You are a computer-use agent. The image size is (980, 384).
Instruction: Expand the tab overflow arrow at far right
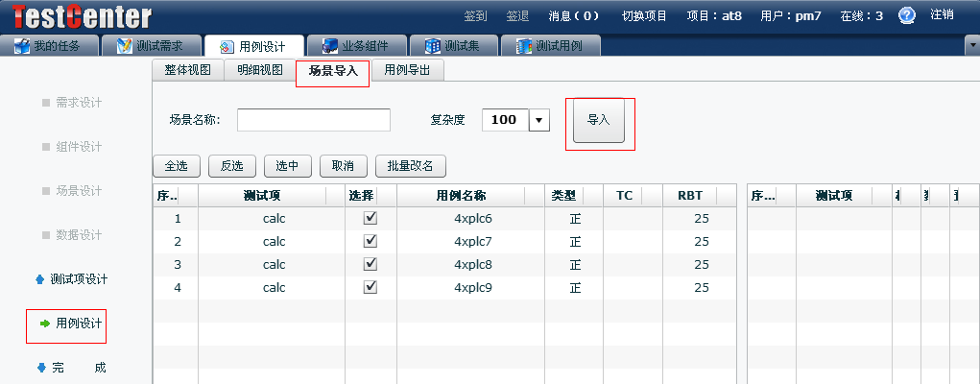pyautogui.click(x=970, y=45)
